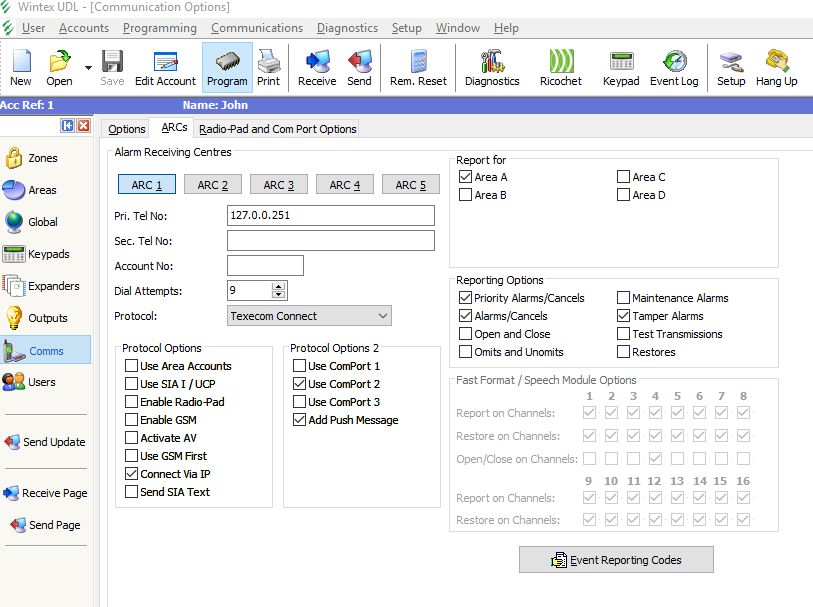
Task: Expand the Protocol dropdown list
Action: click(383, 316)
